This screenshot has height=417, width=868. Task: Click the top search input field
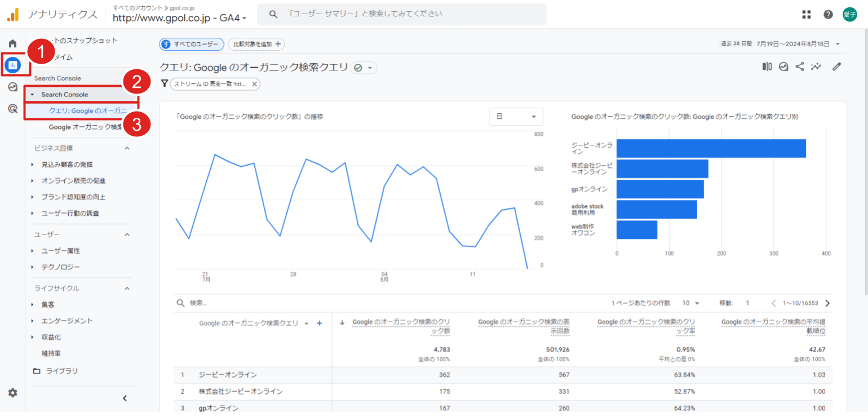(x=402, y=14)
